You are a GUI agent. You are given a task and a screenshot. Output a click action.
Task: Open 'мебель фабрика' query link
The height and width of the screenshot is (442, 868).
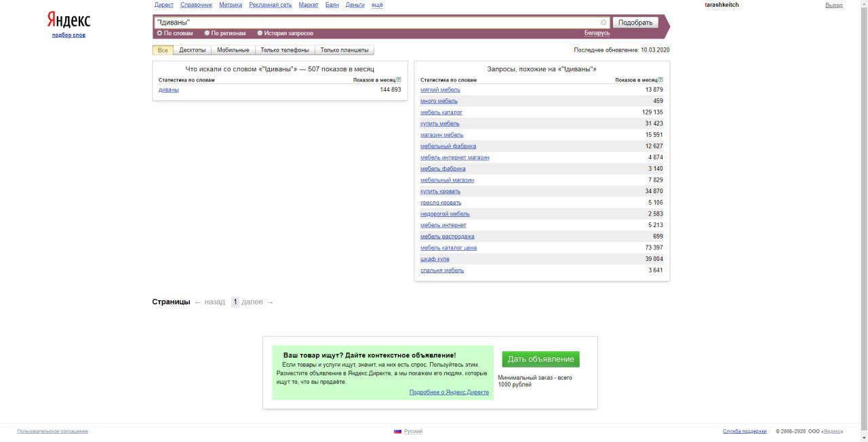click(443, 169)
